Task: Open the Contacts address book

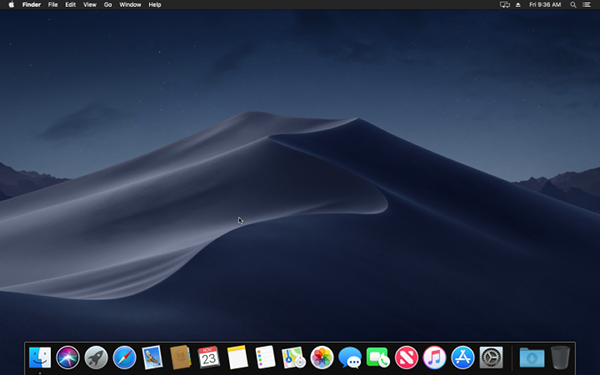Action: tap(181, 357)
